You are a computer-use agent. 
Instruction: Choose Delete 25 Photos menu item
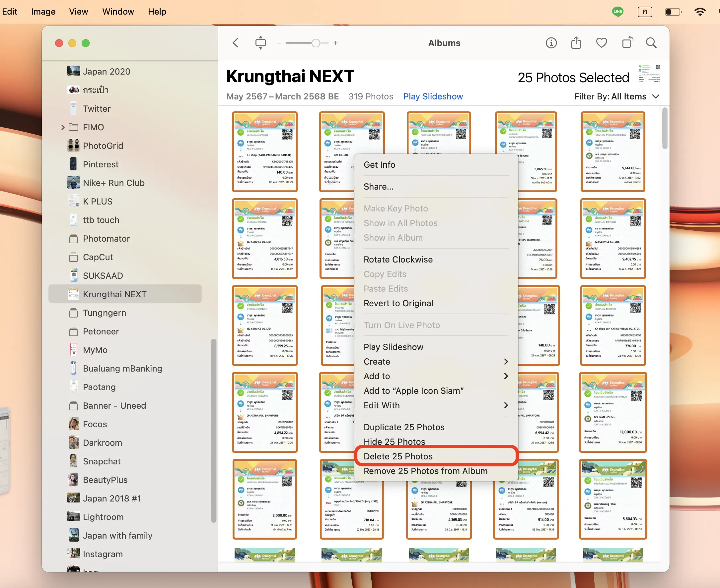[398, 456]
